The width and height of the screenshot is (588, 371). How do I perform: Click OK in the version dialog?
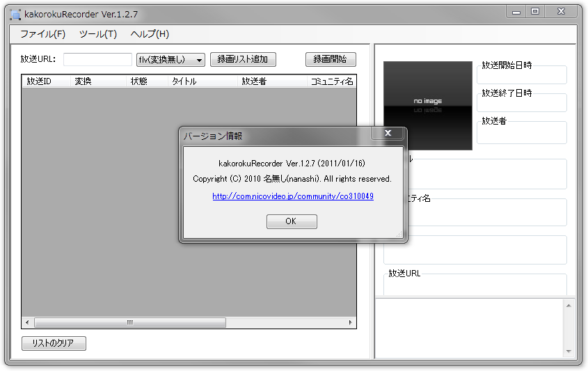coord(292,221)
